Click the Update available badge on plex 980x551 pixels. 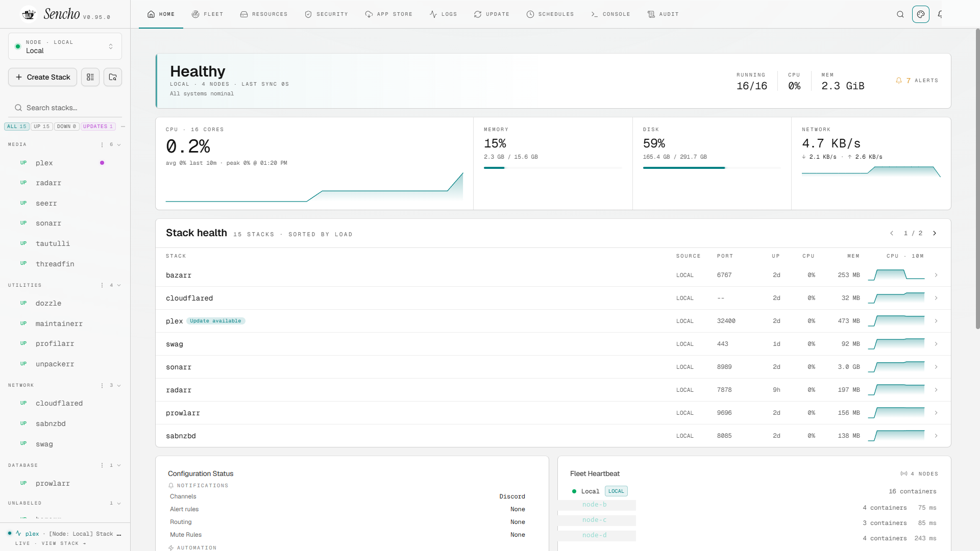[215, 321]
